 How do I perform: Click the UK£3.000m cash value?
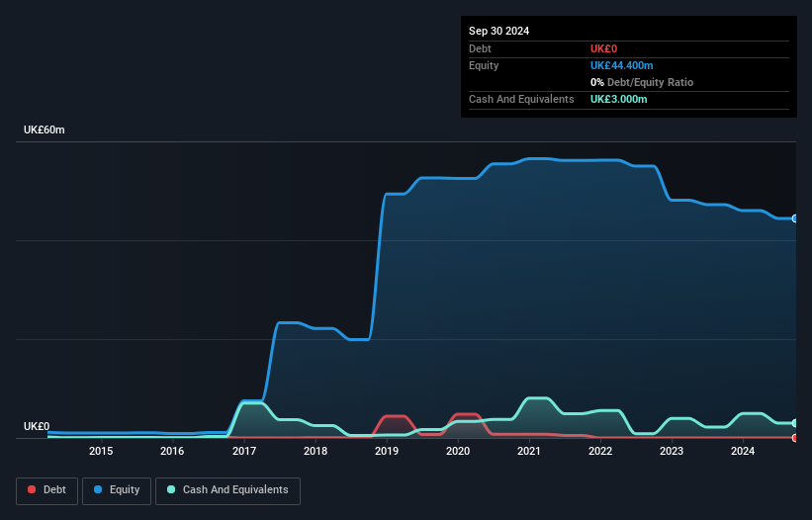pyautogui.click(x=618, y=99)
